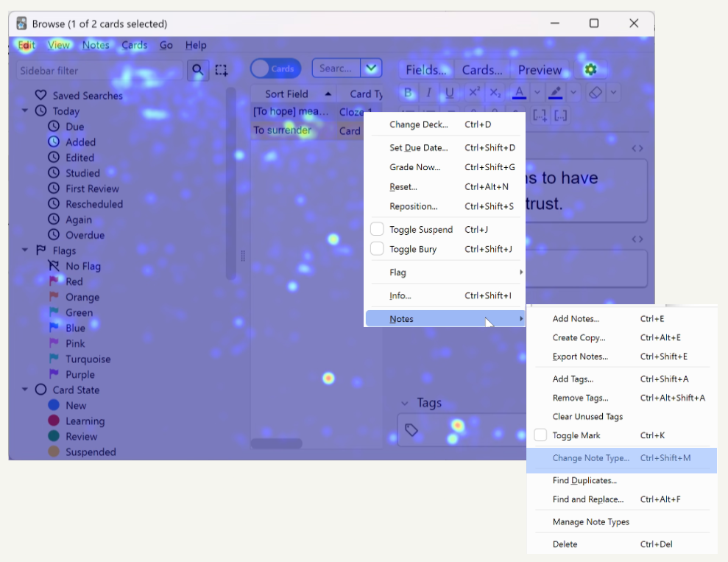Click the Fields... button
This screenshot has width=728, height=562.
click(x=425, y=70)
